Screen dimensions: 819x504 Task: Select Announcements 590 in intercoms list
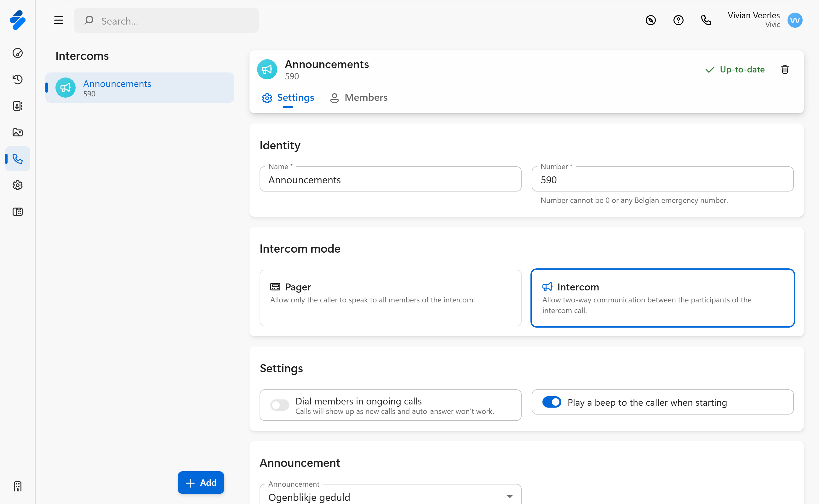pos(140,88)
